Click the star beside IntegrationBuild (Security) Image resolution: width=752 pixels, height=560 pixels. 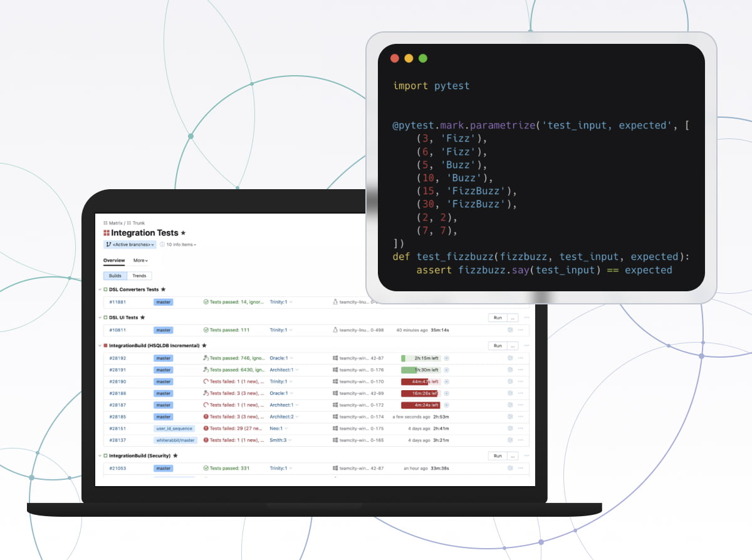[175, 456]
